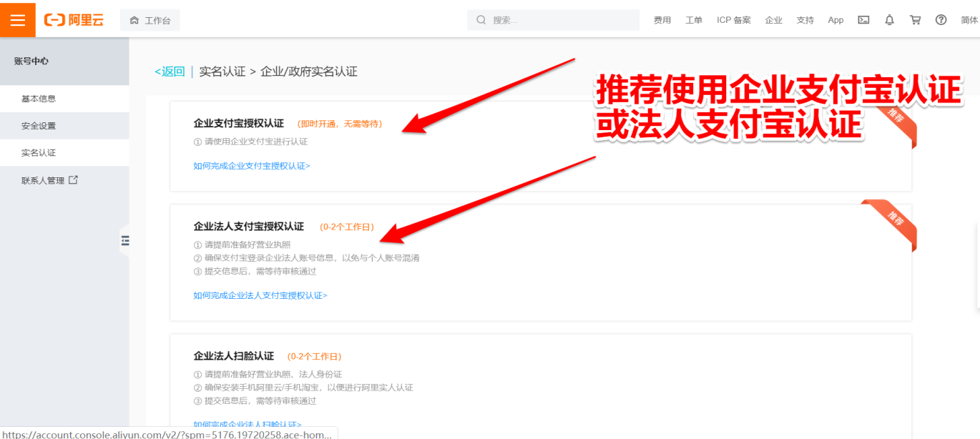
Task: Open 如何完成企业支付宝授权认证 help link
Action: point(251,166)
